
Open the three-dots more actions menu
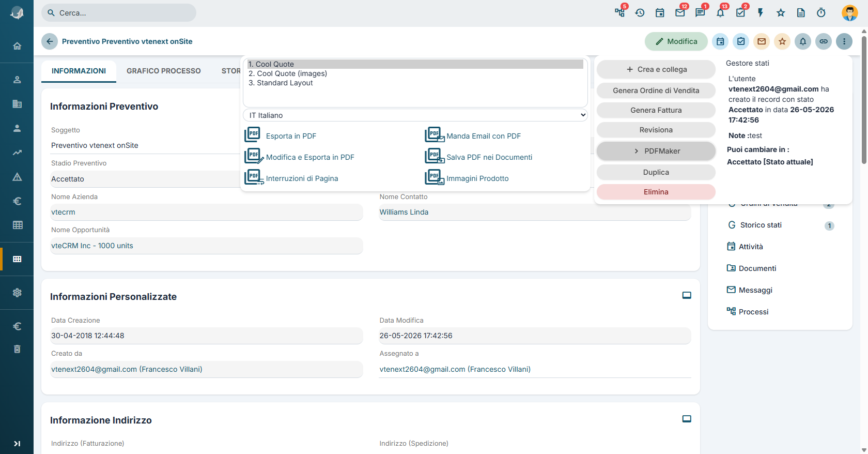pyautogui.click(x=844, y=41)
